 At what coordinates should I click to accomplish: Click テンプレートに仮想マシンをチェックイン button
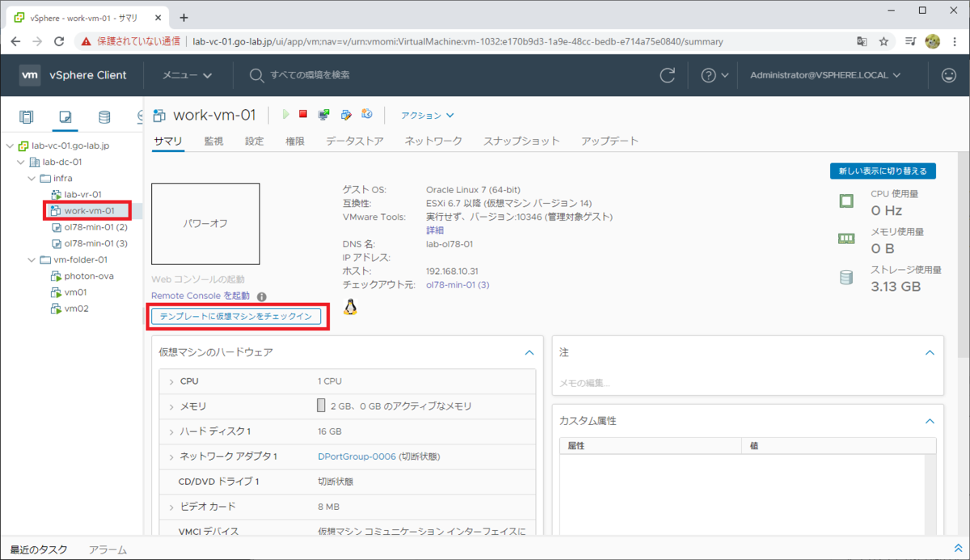tap(235, 316)
